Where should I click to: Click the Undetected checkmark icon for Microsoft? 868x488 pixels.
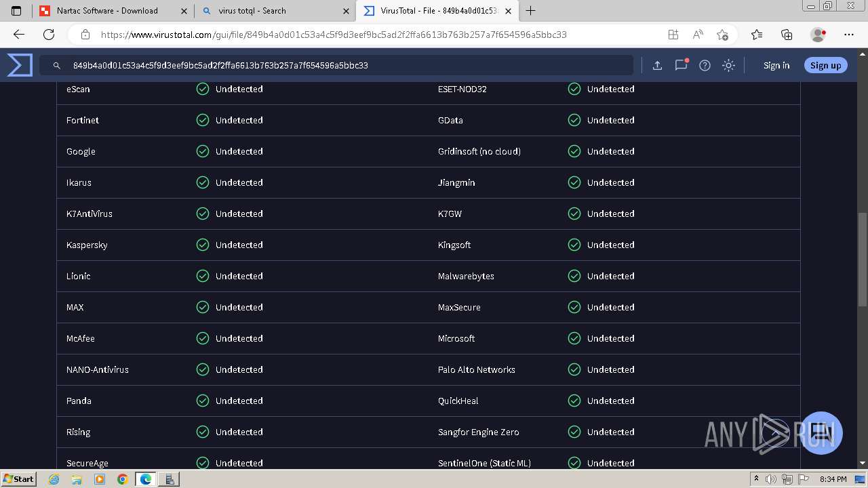click(574, 338)
